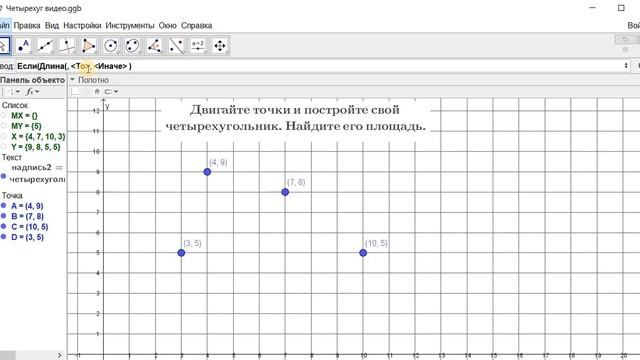Open the Справка menu
Screen dimensions: 640x360
[x=196, y=25]
